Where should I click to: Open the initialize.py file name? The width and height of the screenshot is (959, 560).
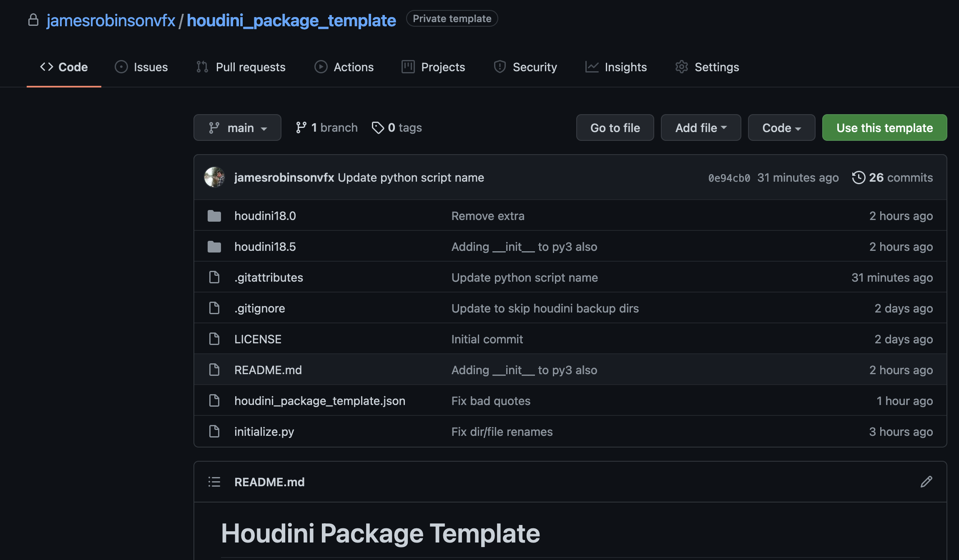(264, 432)
